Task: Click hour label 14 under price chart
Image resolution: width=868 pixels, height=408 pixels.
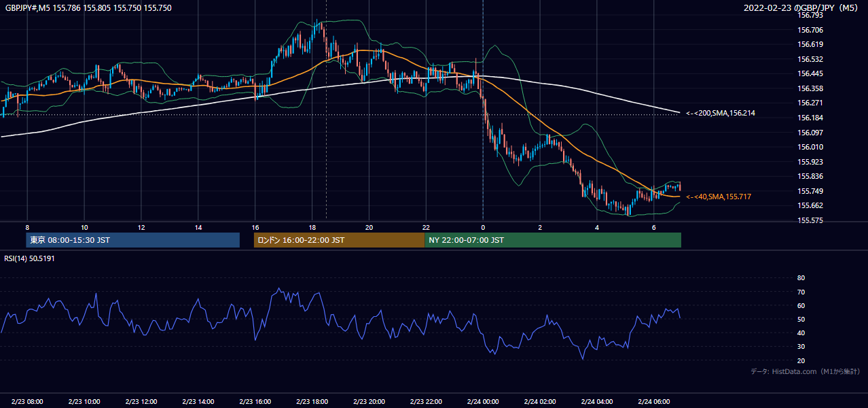Action: [198, 227]
